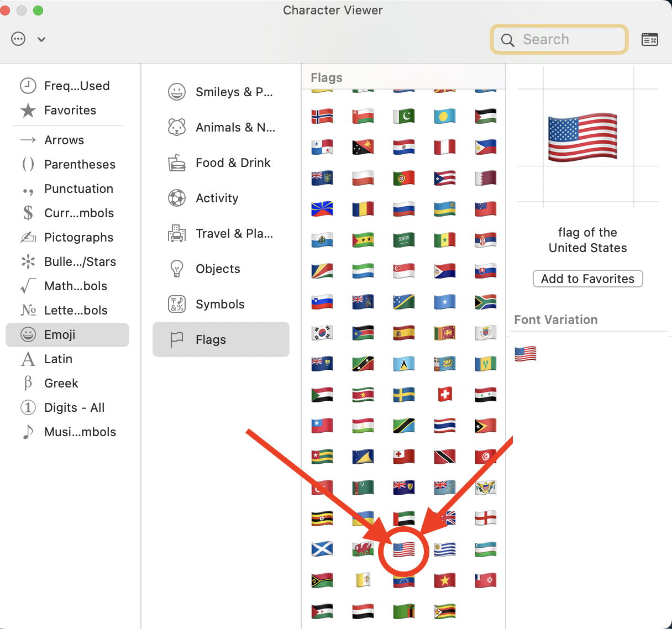Expand the chevron next to the action menu
672x629 pixels.
point(41,39)
